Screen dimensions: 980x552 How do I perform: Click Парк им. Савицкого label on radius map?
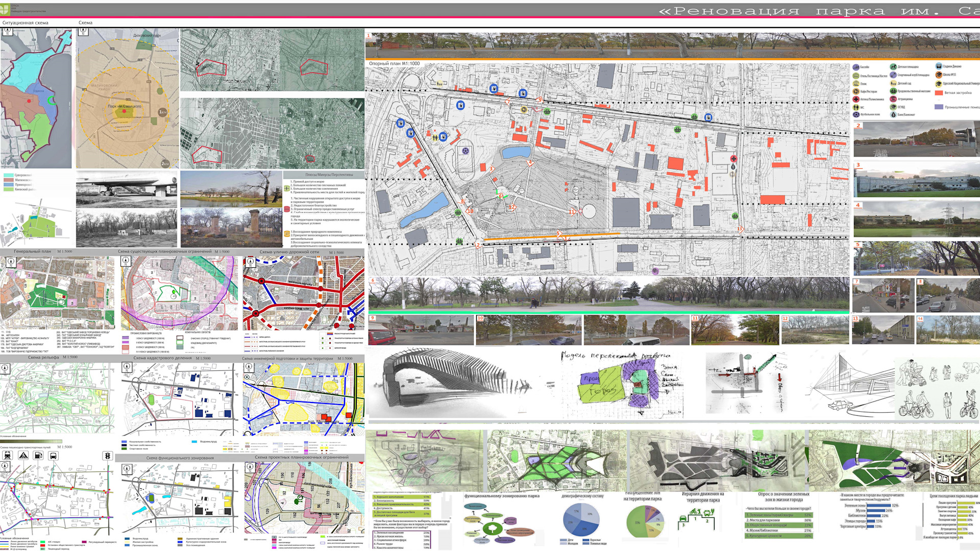(125, 106)
